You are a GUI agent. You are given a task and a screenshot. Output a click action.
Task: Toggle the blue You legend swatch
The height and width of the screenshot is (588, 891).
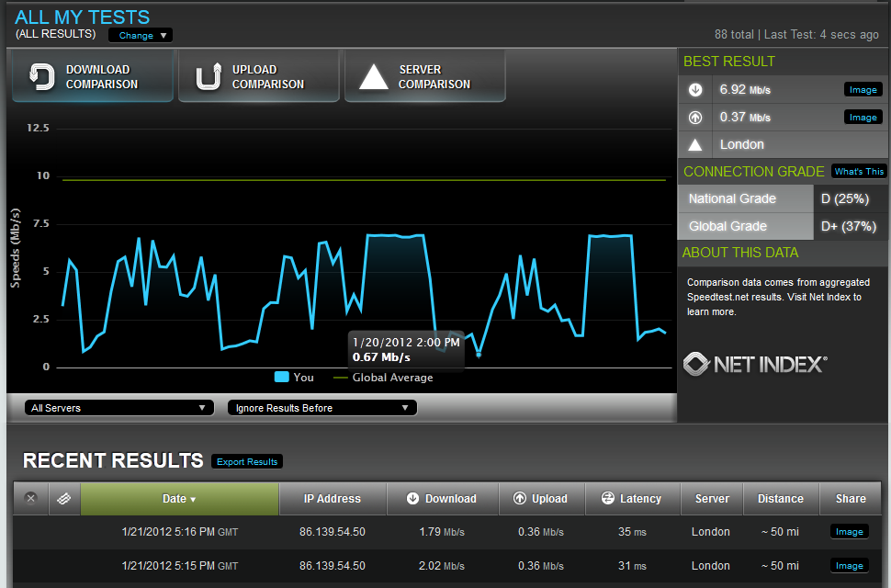pyautogui.click(x=282, y=378)
